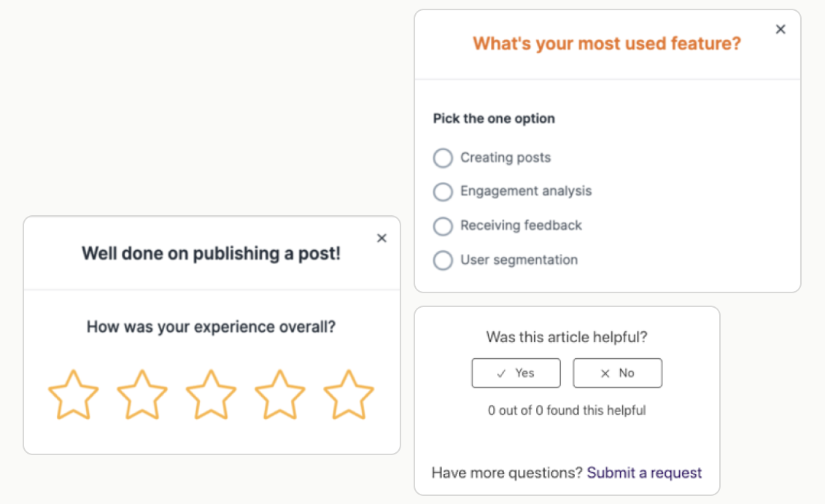The image size is (825, 504).
Task: Pick the User segmentation option
Action: pyautogui.click(x=443, y=260)
